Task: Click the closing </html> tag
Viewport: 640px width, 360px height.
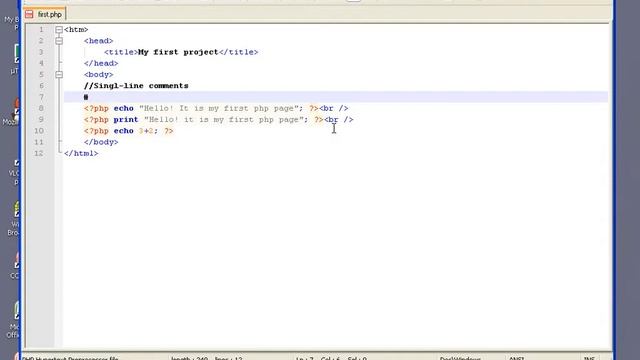Action: (x=81, y=153)
